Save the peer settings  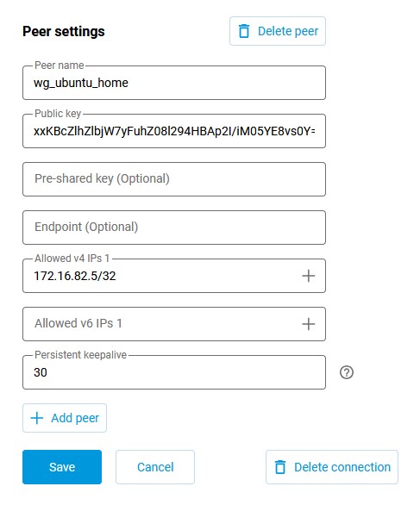click(62, 467)
